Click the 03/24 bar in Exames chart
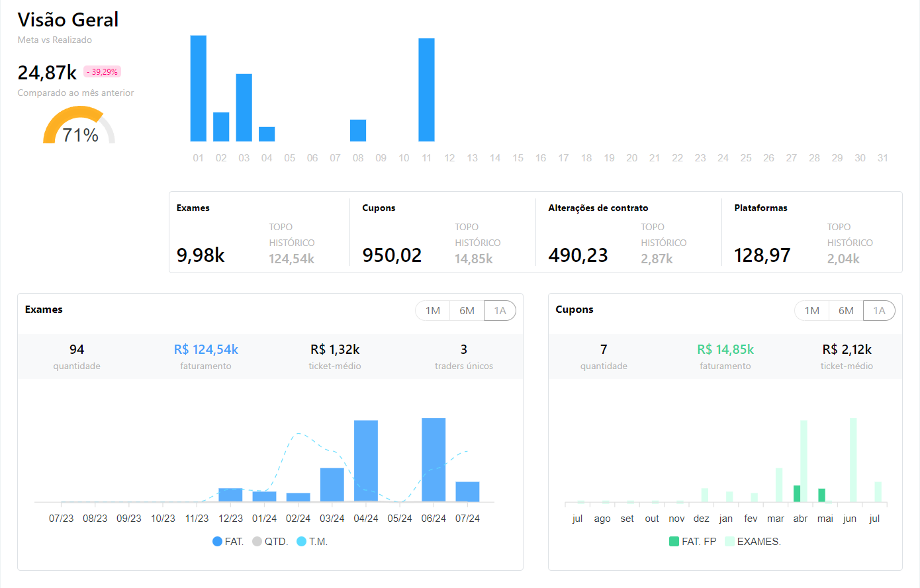Image resolution: width=920 pixels, height=588 pixels. coord(332,485)
